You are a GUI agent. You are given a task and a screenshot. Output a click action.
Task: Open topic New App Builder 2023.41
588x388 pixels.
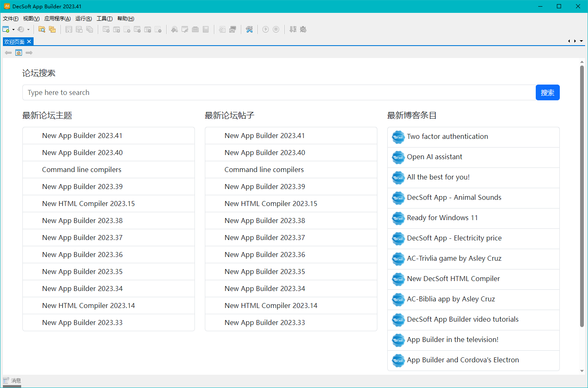(x=109, y=136)
